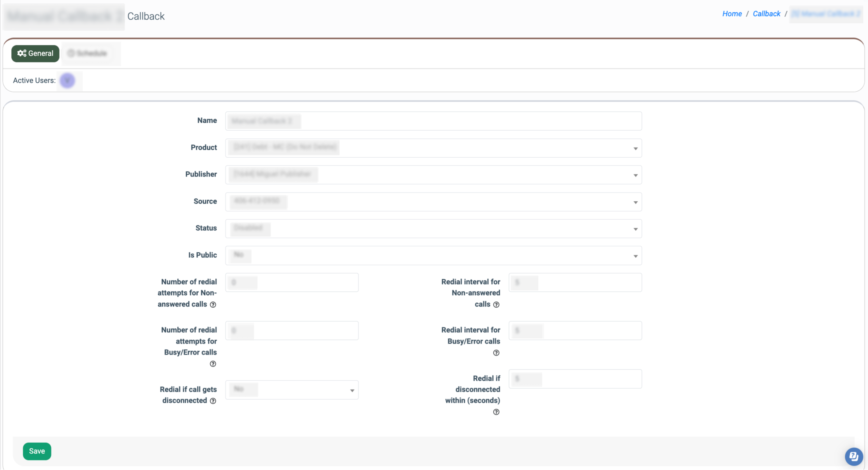Click help icon for Busy/Error redial interval
This screenshot has height=470, width=868.
[x=496, y=353]
